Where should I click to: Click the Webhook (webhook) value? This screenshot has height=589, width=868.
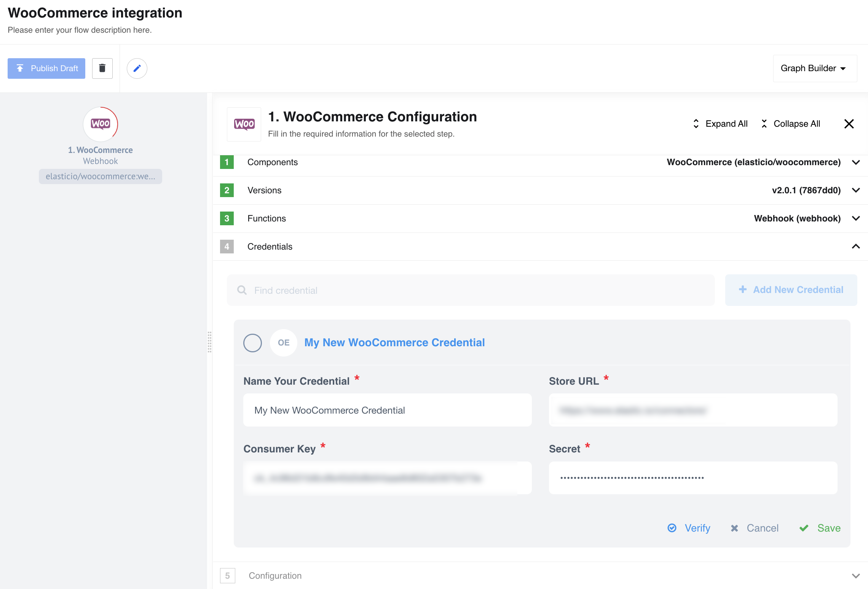[798, 218]
